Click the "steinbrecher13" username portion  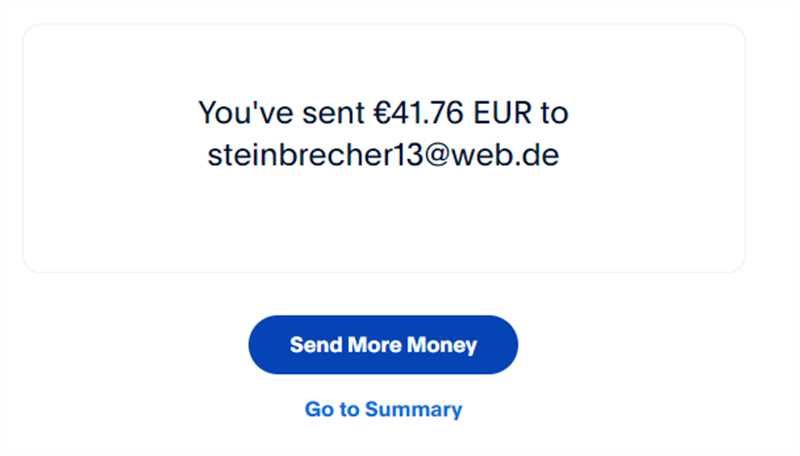pyautogui.click(x=315, y=155)
